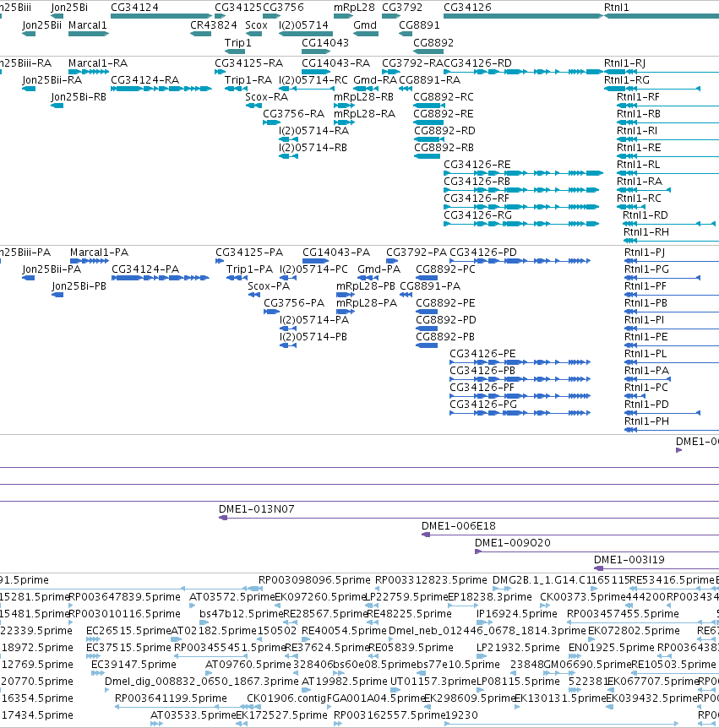Select BAC clone DME1-013N07
719x728 pixels.
[256, 509]
